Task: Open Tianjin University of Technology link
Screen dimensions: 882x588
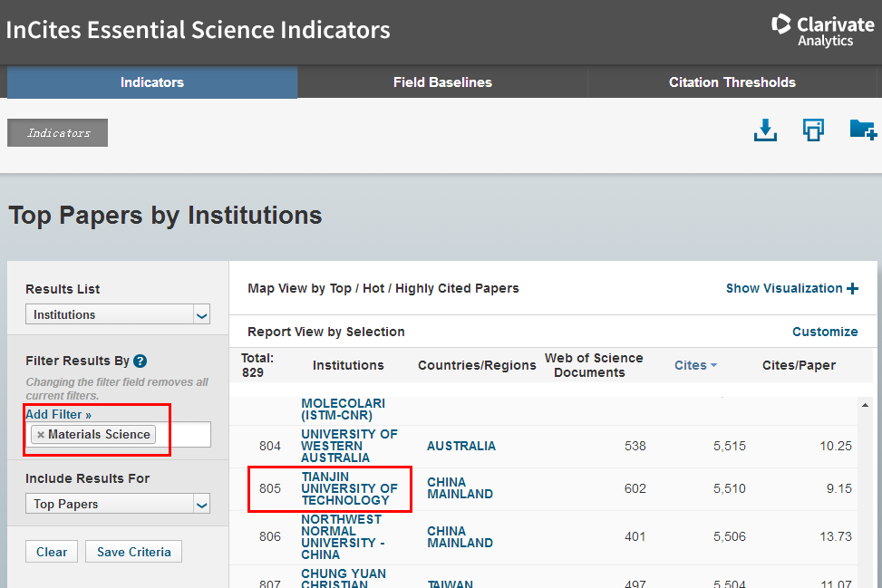Action: (349, 488)
